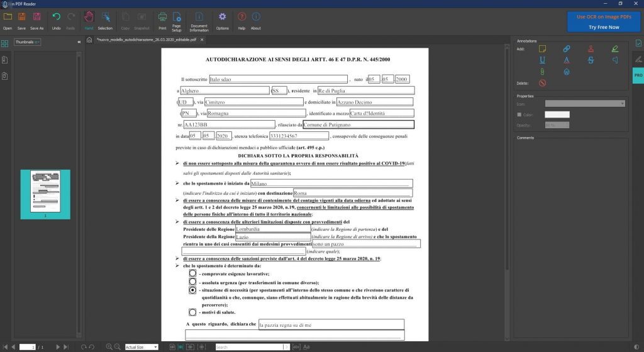Viewport: 644px width, 352px height.
Task: Select the strikethrough annotation tool
Action: 591,60
